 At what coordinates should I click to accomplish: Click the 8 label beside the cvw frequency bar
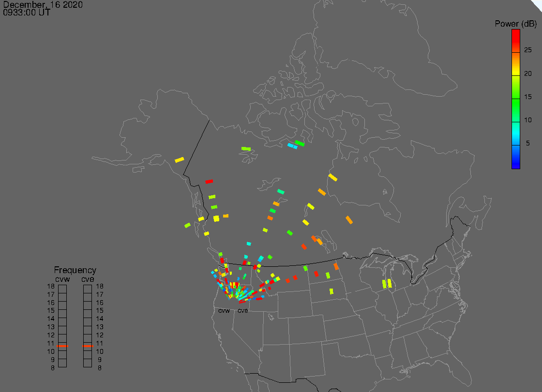[x=53, y=368]
